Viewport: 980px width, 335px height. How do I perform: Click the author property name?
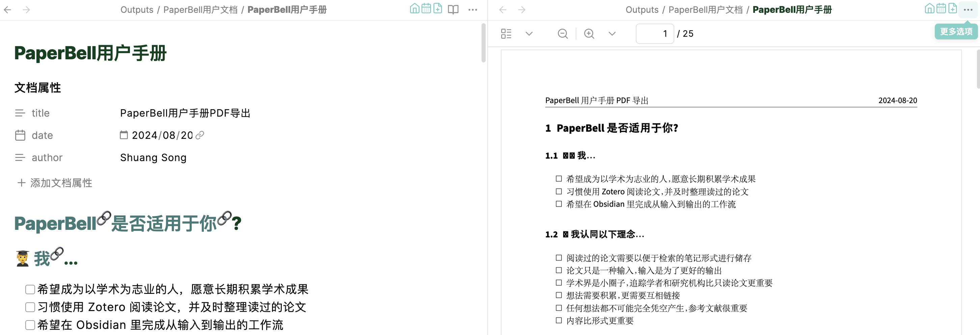point(47,157)
